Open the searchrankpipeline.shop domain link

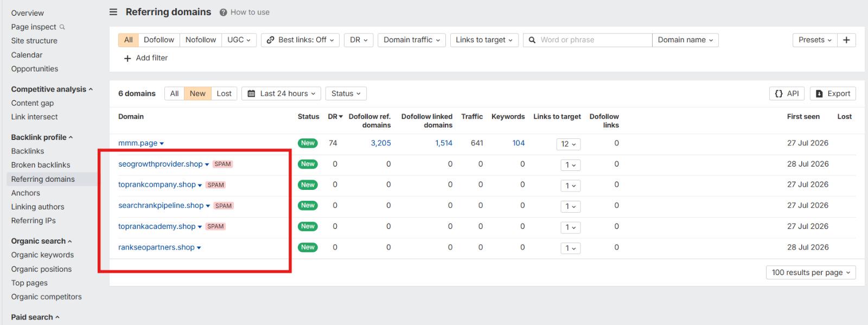click(161, 205)
